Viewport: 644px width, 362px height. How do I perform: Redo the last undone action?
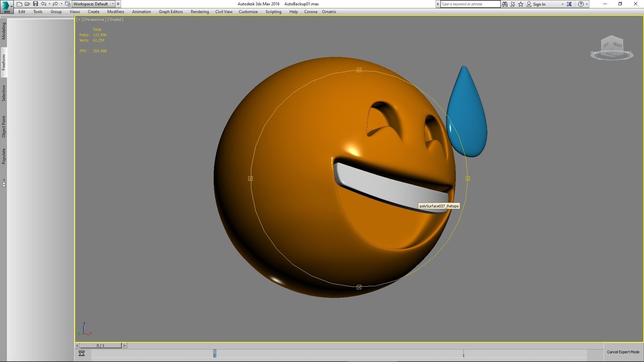pos(55,4)
